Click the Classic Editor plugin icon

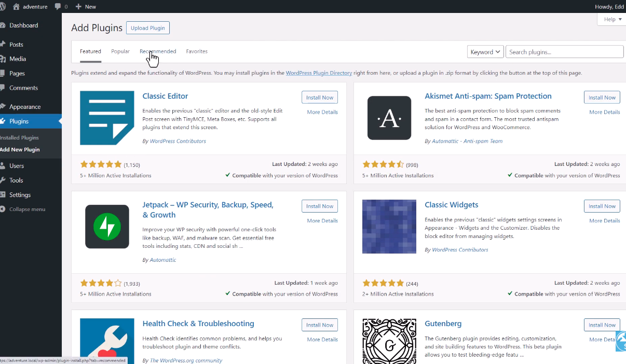tap(107, 118)
